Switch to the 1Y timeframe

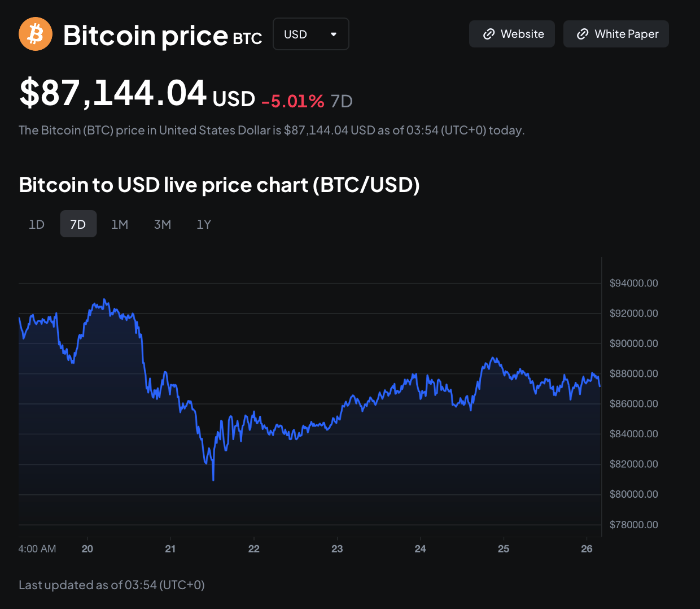coord(204,224)
